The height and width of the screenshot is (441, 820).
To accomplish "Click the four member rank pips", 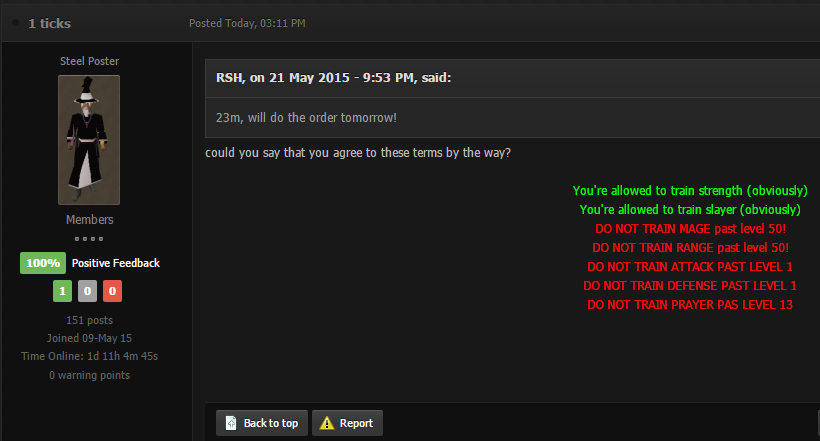I will point(89,239).
